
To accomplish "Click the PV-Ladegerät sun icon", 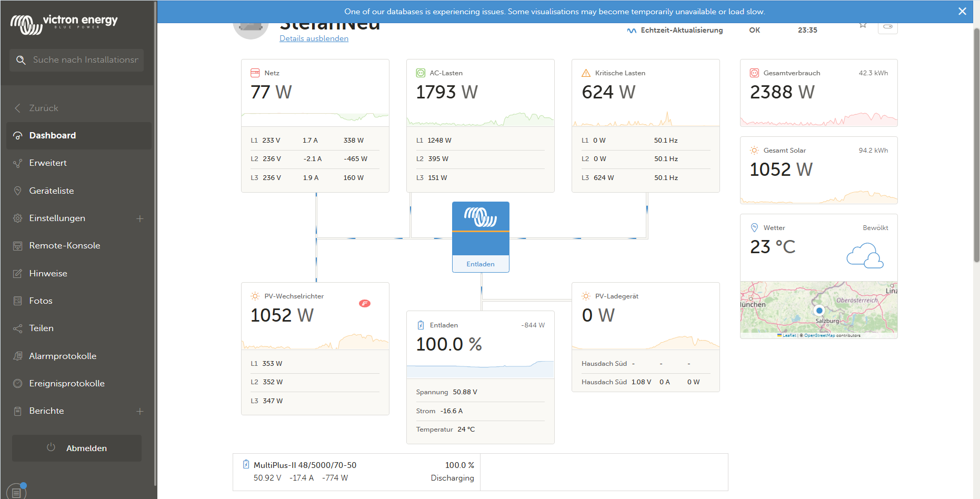I will point(586,296).
